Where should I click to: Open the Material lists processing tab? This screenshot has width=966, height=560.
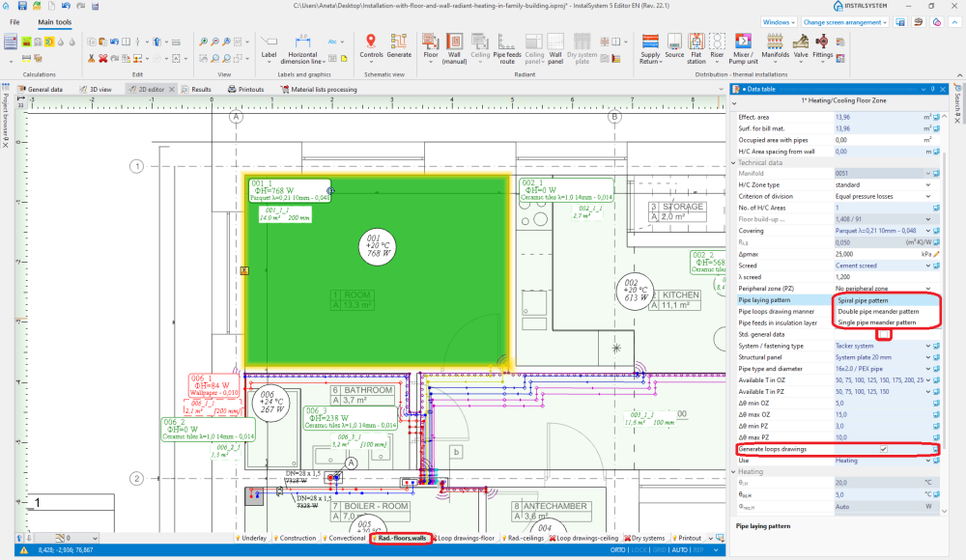[x=319, y=90]
